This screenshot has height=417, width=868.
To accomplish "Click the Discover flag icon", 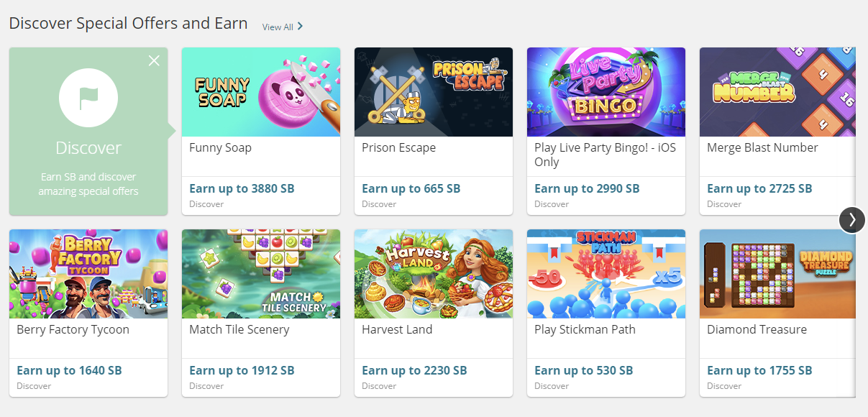I will tap(88, 98).
